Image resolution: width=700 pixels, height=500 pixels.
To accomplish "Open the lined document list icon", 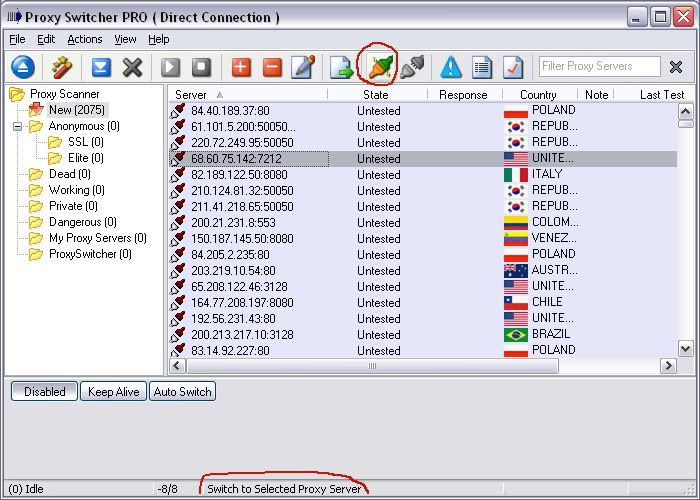I will tap(482, 67).
